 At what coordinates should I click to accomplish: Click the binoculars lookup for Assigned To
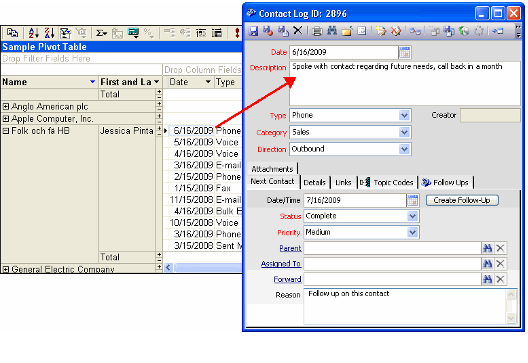(487, 264)
